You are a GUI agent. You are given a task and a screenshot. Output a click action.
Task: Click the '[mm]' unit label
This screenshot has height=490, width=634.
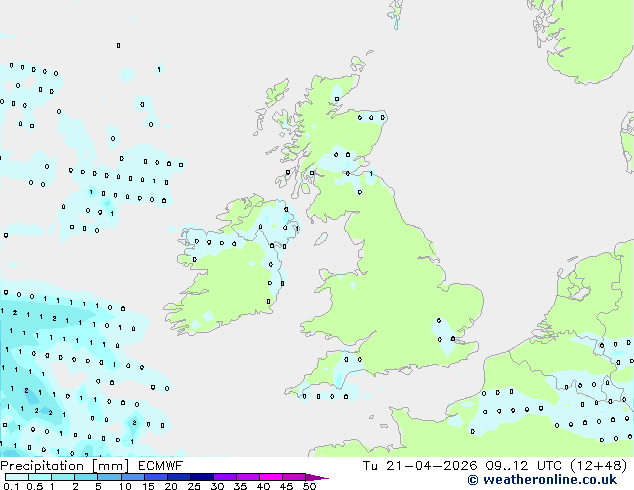(x=110, y=466)
